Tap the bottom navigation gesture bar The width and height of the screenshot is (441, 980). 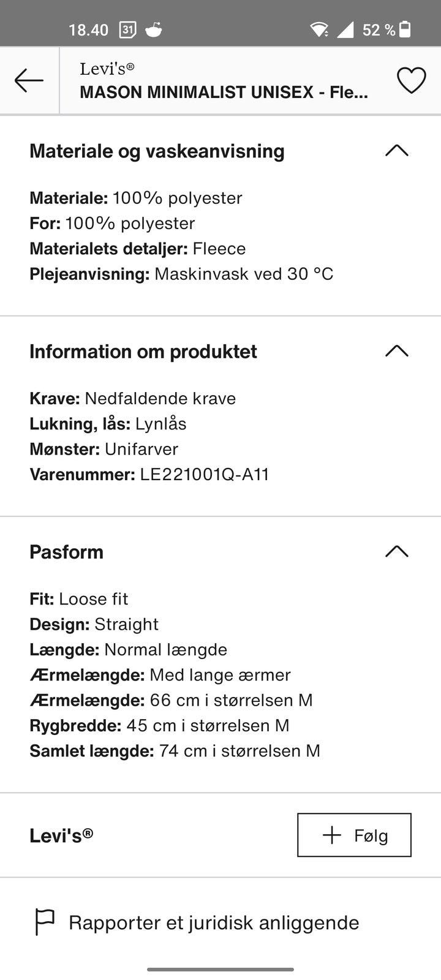(221, 970)
